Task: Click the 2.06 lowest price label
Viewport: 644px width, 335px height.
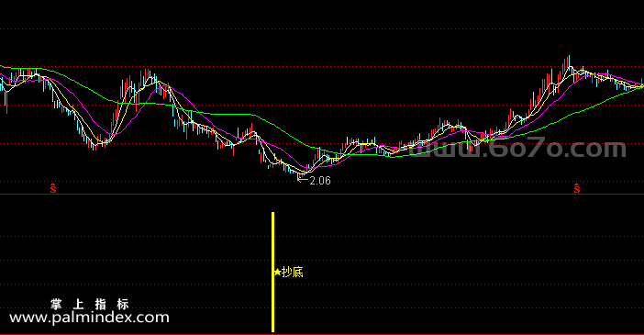Action: coord(320,181)
